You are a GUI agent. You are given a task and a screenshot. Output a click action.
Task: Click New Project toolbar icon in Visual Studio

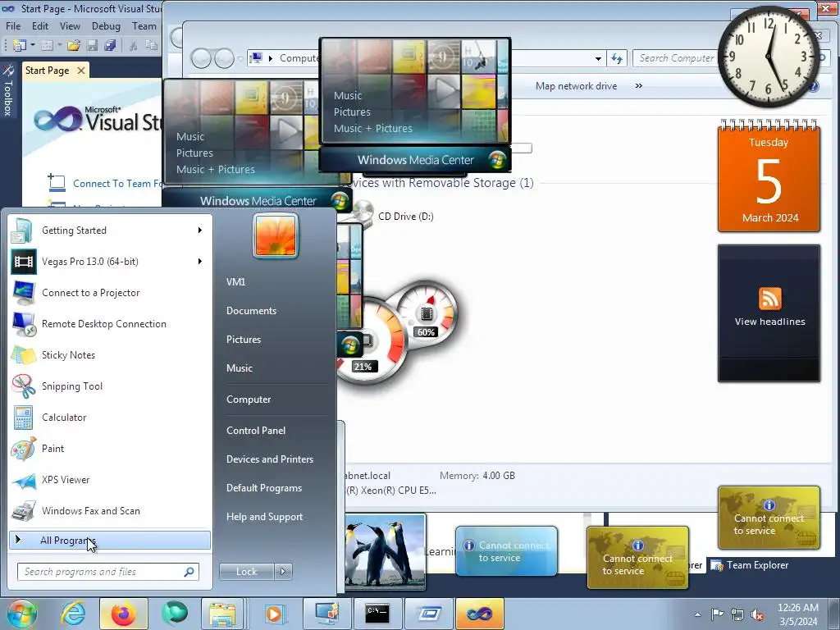20,46
